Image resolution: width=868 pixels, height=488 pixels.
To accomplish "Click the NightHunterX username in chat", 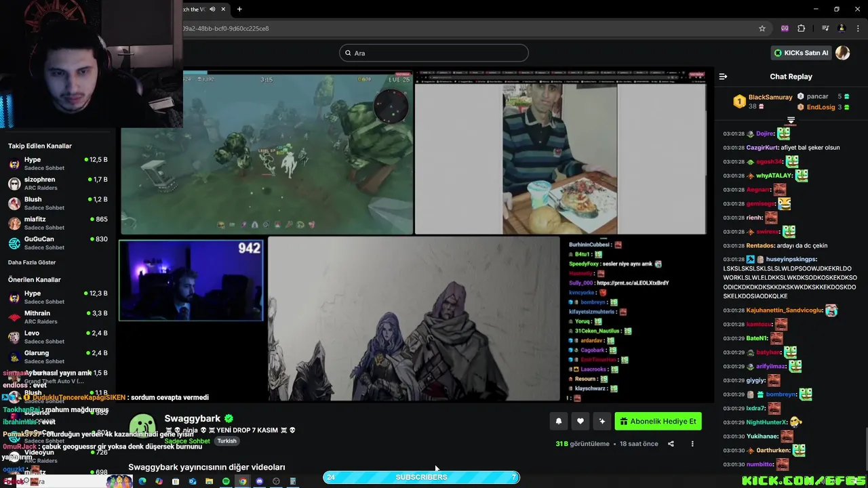I will tap(767, 422).
